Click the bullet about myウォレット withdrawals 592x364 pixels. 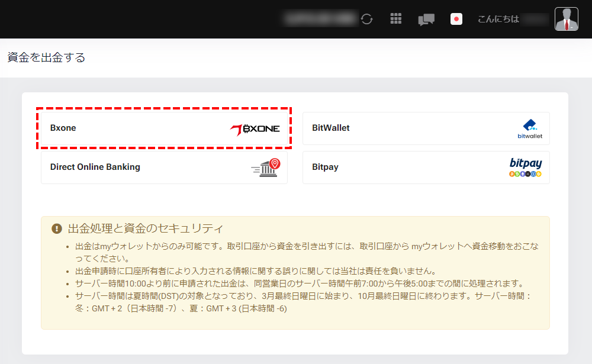(x=307, y=252)
